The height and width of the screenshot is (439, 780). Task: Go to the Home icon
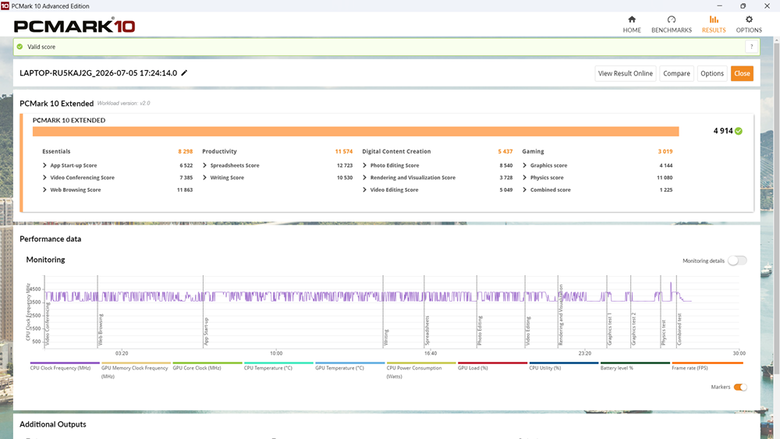(x=632, y=19)
